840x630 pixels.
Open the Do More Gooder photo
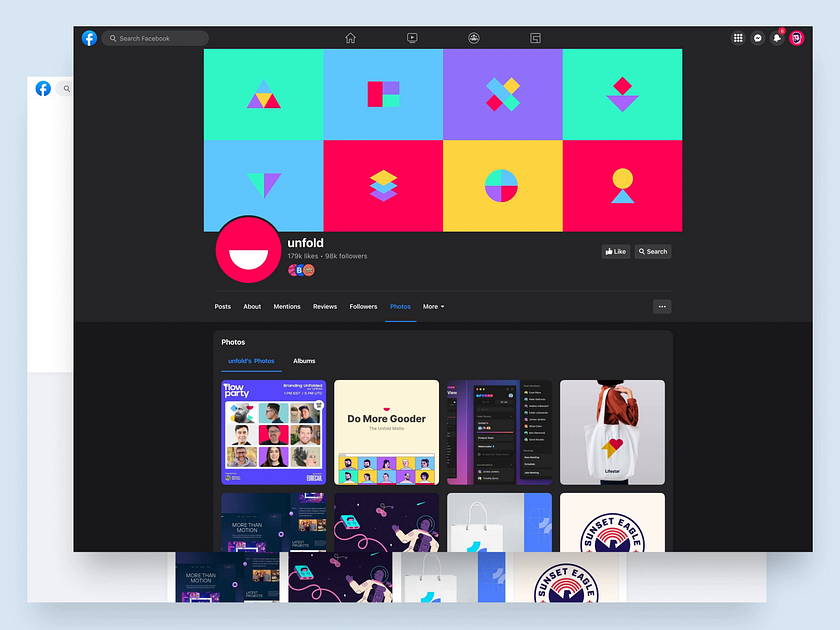[386, 432]
